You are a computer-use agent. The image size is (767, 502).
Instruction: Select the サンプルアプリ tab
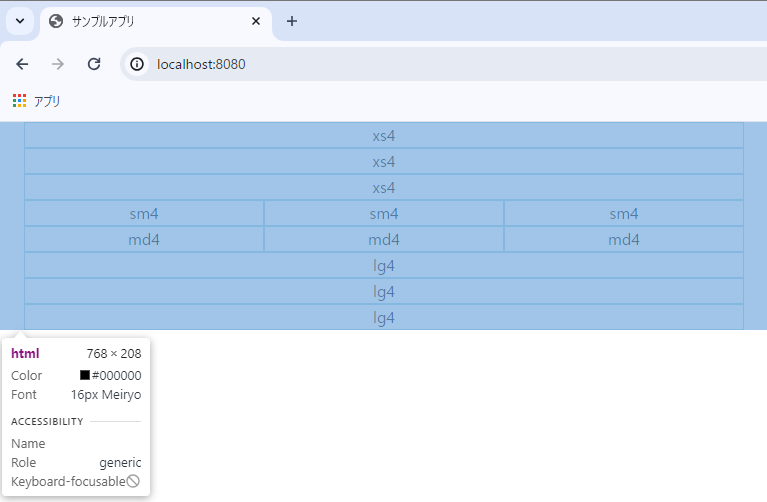coord(150,21)
